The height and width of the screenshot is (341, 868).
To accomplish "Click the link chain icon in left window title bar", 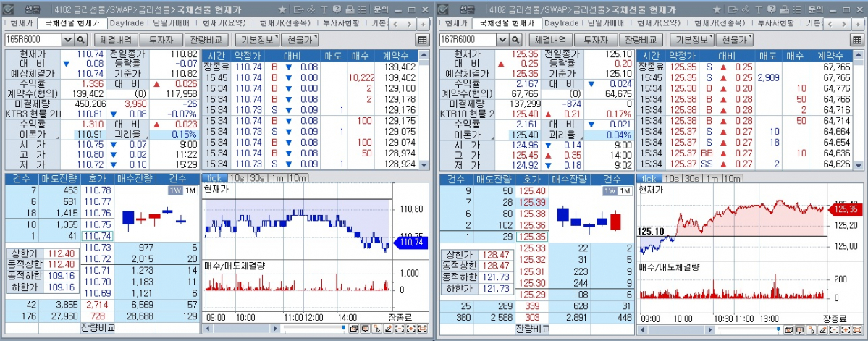I will tap(311, 9).
